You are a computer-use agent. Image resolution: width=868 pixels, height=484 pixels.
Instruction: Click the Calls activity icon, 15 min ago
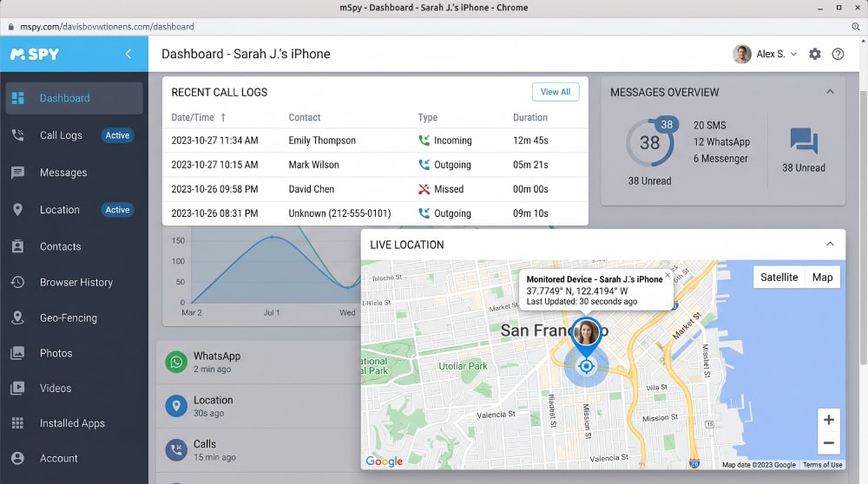[176, 449]
